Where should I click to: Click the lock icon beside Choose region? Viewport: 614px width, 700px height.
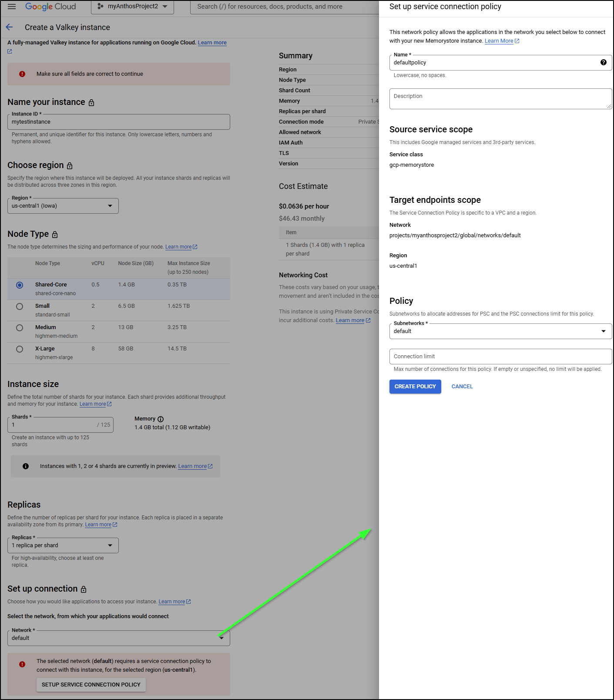coord(70,165)
